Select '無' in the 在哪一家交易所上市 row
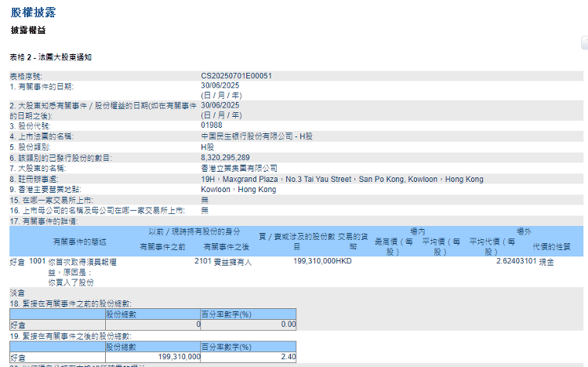The height and width of the screenshot is (367, 588). (x=205, y=200)
